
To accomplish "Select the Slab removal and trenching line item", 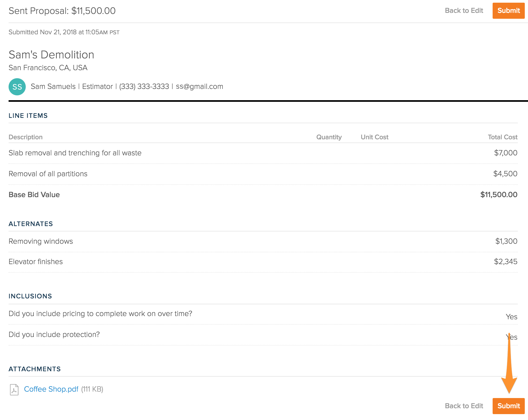I will pos(75,153).
